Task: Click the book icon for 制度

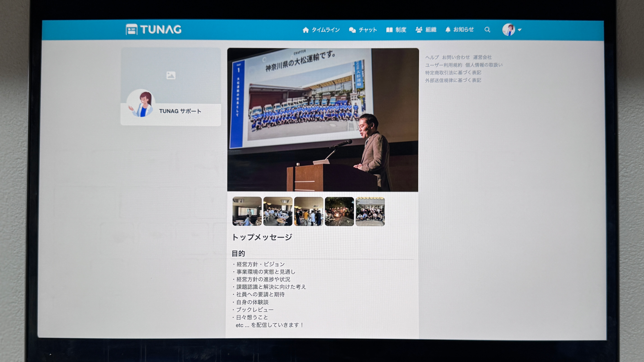Action: (x=389, y=30)
